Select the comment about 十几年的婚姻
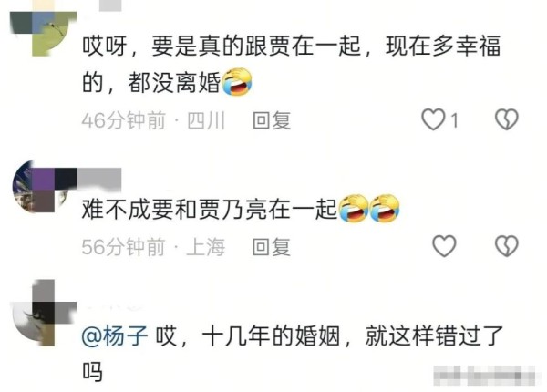This screenshot has height=392, width=547. tap(292, 353)
